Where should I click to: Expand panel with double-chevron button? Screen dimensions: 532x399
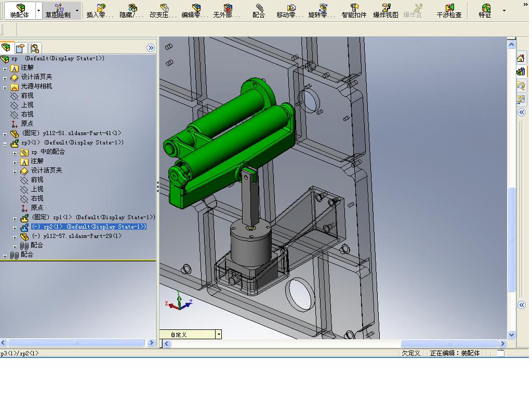click(x=151, y=48)
